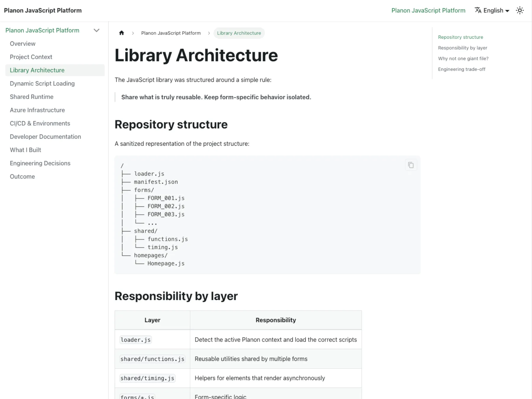532x399 pixels.
Task: Jump to Responsibility by layer section
Action: click(x=463, y=48)
